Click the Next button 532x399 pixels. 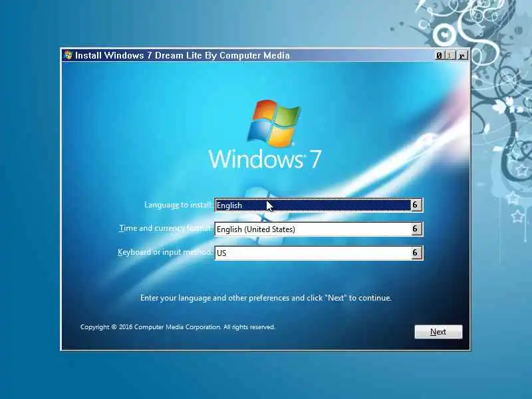point(438,331)
